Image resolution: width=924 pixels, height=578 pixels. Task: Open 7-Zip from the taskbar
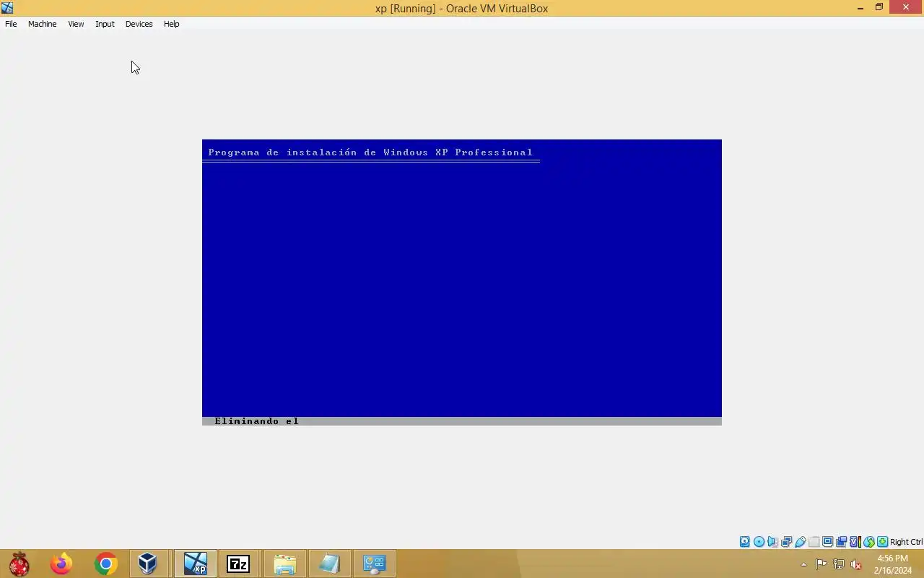(238, 564)
